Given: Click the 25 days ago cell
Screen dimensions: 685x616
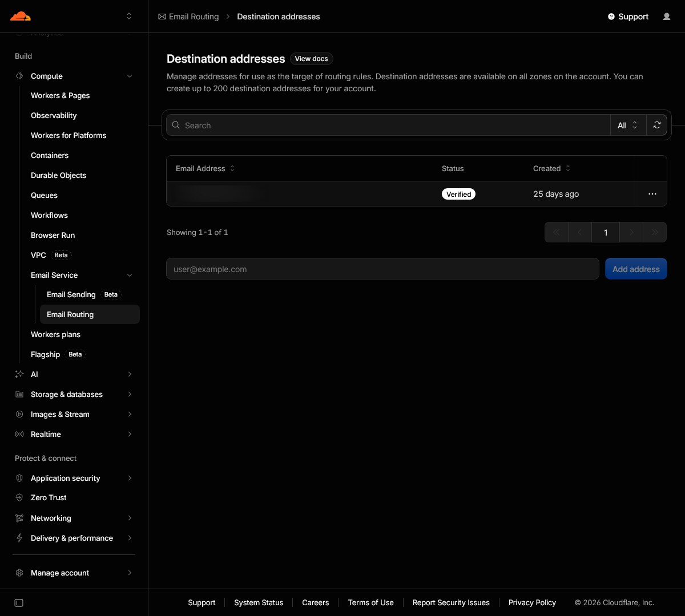Looking at the screenshot, I should 556,194.
